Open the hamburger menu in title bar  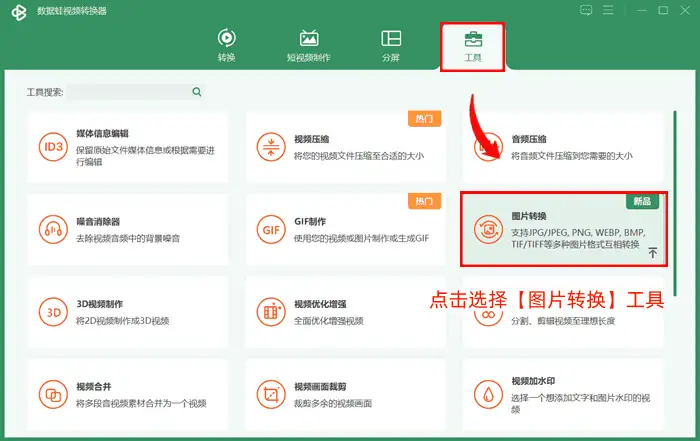point(608,10)
